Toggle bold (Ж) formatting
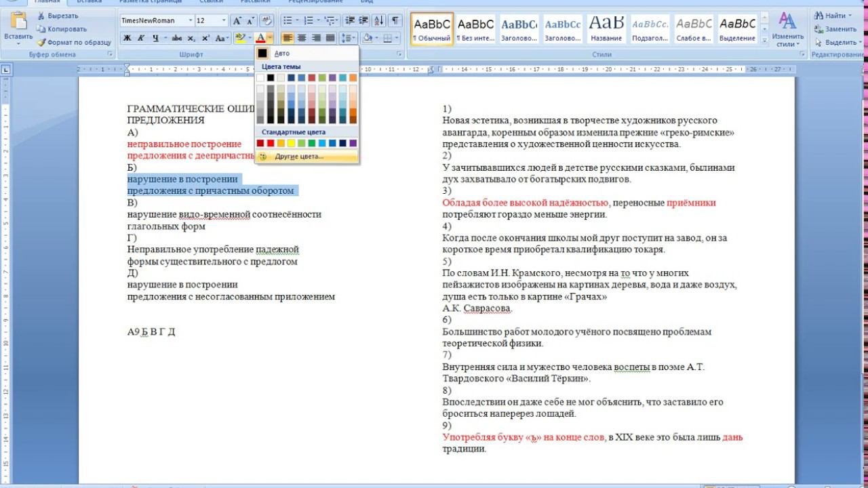 click(127, 39)
